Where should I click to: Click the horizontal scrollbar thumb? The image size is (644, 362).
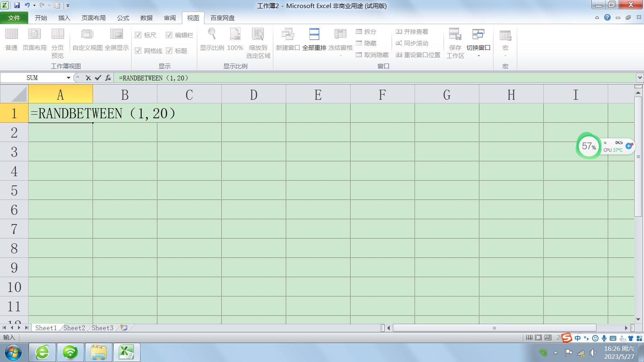[x=494, y=328]
